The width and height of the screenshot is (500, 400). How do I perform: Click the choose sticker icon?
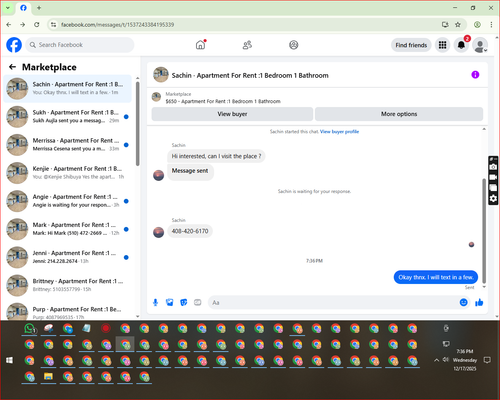(184, 302)
